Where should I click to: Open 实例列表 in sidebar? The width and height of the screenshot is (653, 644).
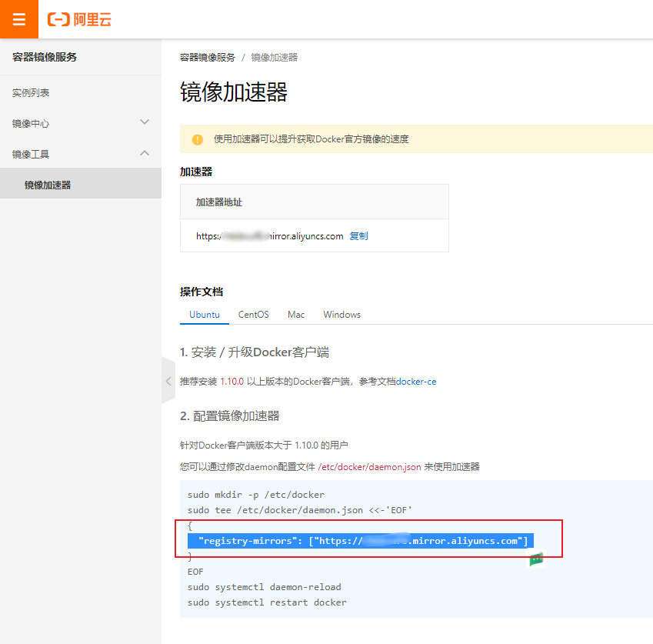(31, 92)
